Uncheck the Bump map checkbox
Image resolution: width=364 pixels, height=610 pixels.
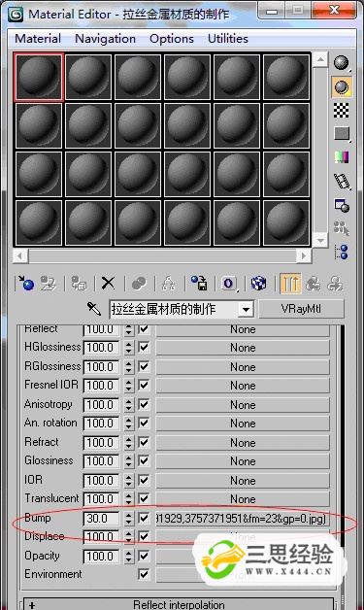tap(144, 518)
